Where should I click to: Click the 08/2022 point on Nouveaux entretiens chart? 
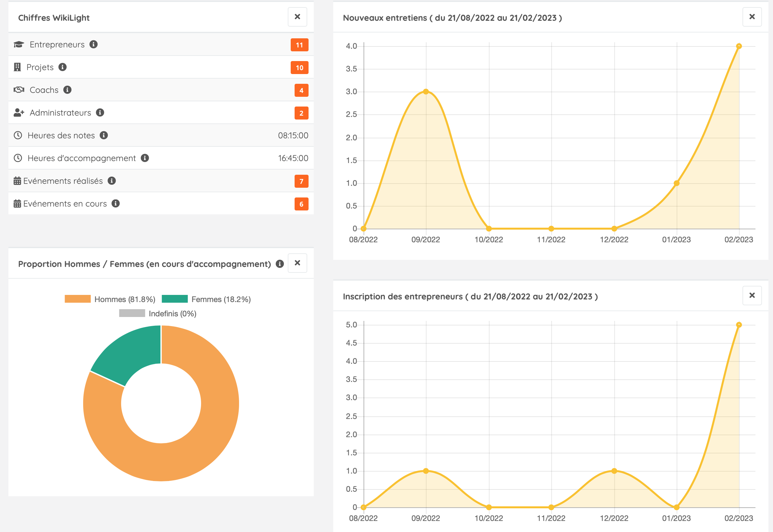[x=364, y=229]
